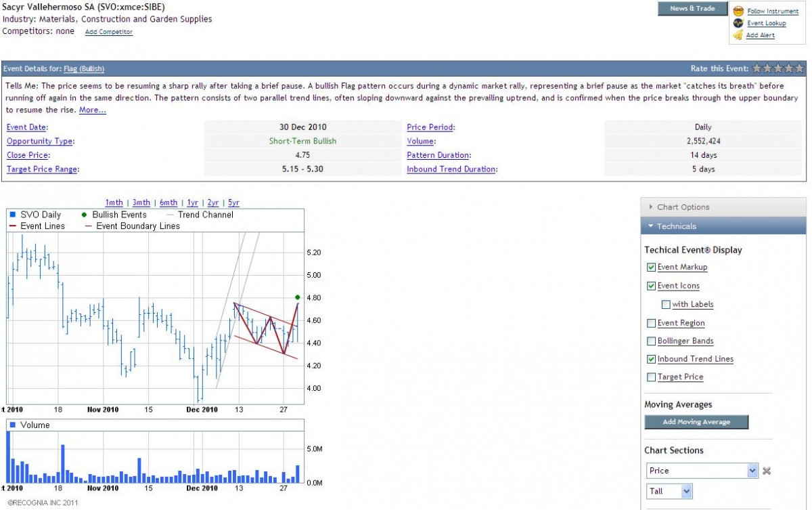
Task: Open the Price chart section dropdown
Action: point(702,471)
